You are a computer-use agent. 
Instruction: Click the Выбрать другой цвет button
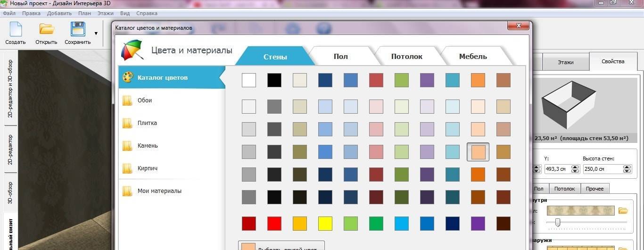tap(281, 246)
